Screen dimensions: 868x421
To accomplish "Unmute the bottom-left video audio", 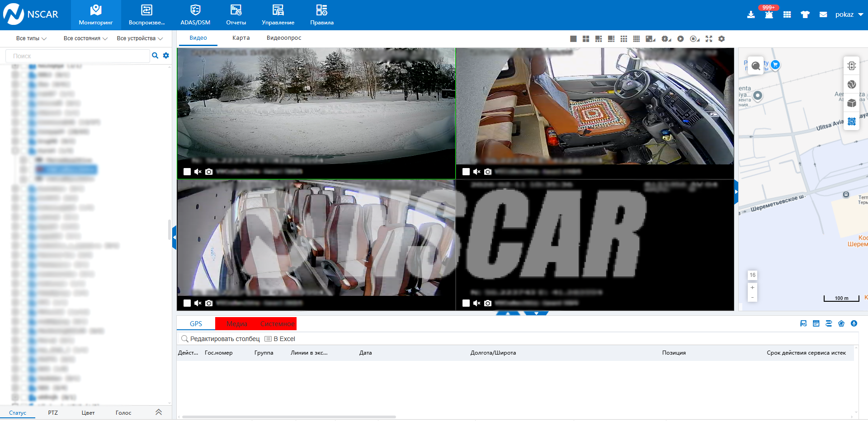I will (x=198, y=303).
